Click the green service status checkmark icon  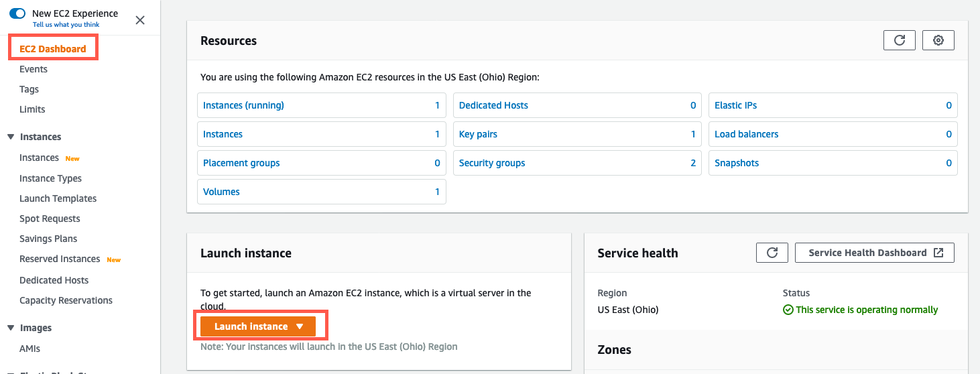(788, 310)
